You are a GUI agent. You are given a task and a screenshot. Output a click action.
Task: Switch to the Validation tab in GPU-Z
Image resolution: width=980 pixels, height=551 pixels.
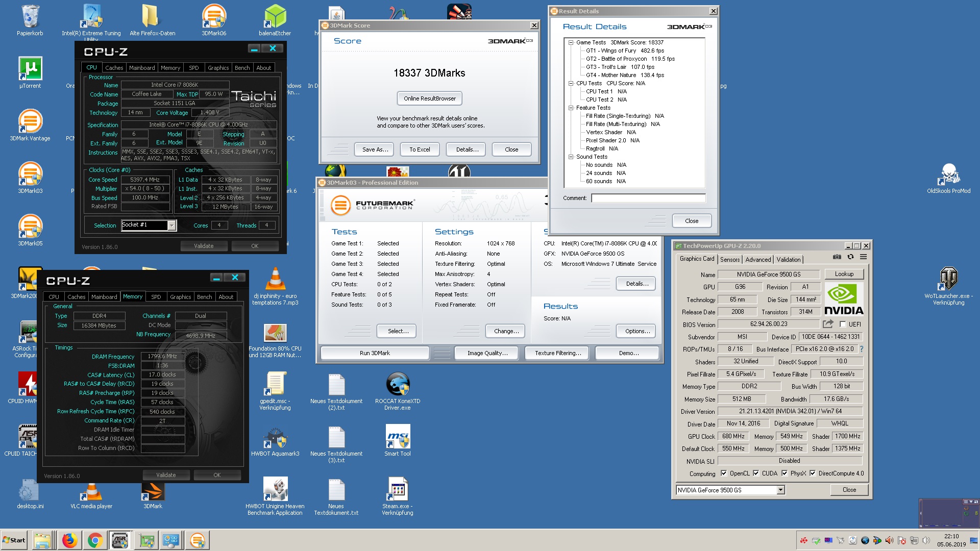point(789,260)
